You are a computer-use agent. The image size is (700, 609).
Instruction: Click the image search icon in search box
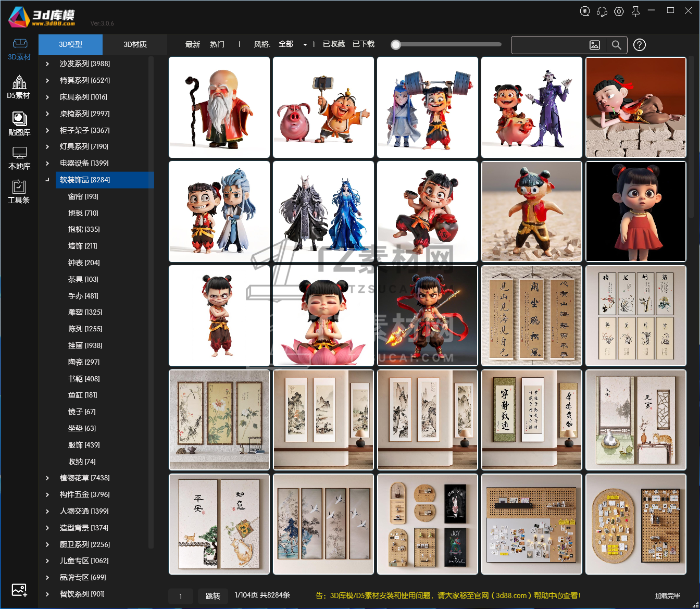[x=595, y=45]
